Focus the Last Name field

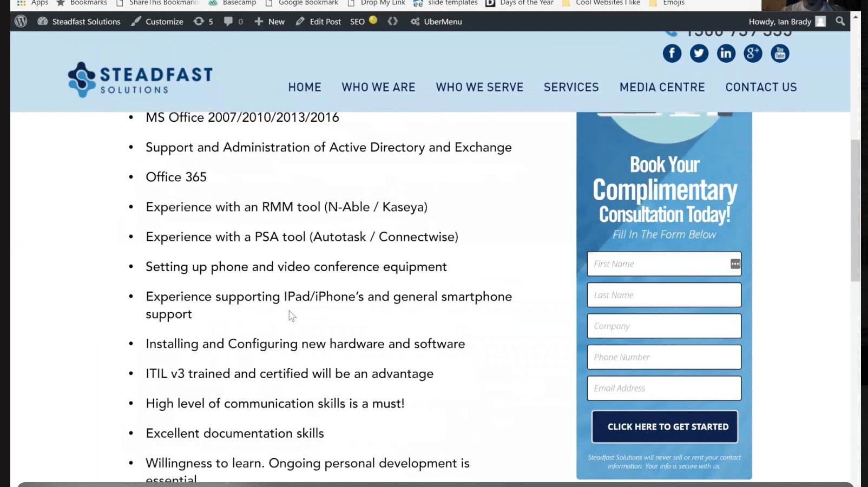coord(664,295)
